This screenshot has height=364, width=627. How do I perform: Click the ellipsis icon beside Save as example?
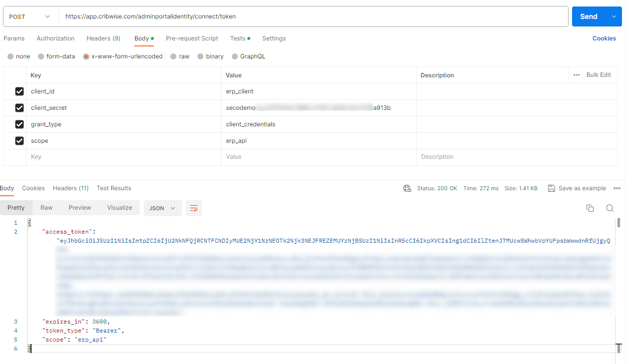point(617,188)
